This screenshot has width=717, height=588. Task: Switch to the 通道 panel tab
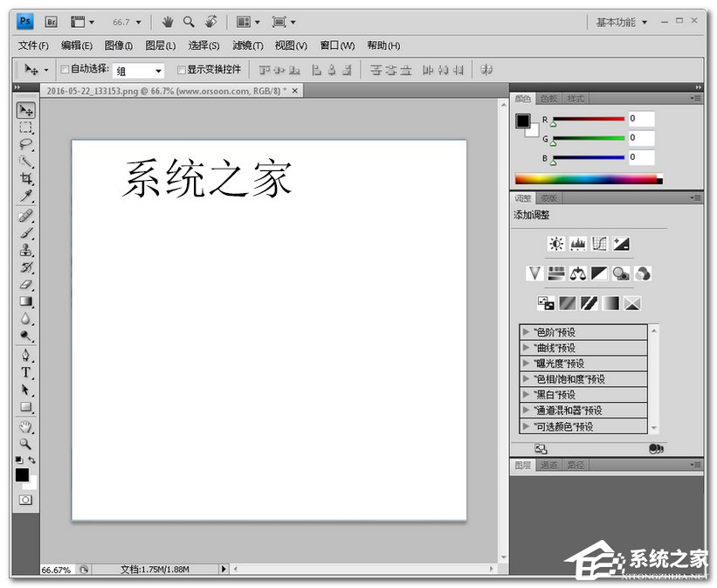(548, 465)
